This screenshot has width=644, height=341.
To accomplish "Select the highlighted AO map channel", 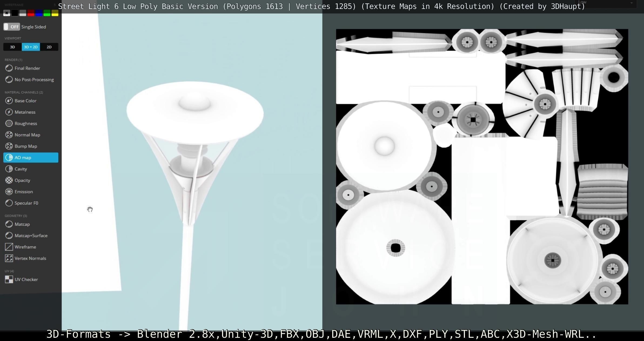I will point(31,158).
